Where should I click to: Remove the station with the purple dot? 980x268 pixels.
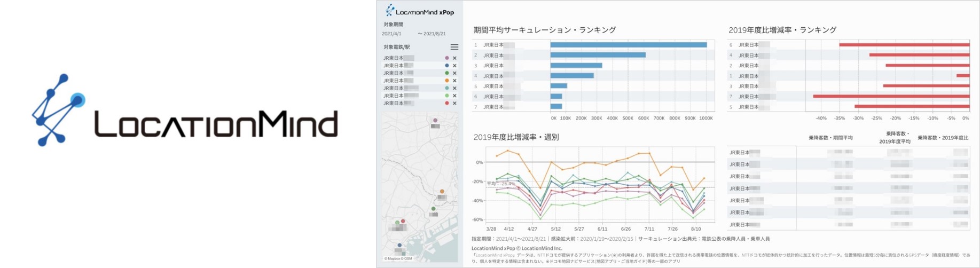pos(454,58)
